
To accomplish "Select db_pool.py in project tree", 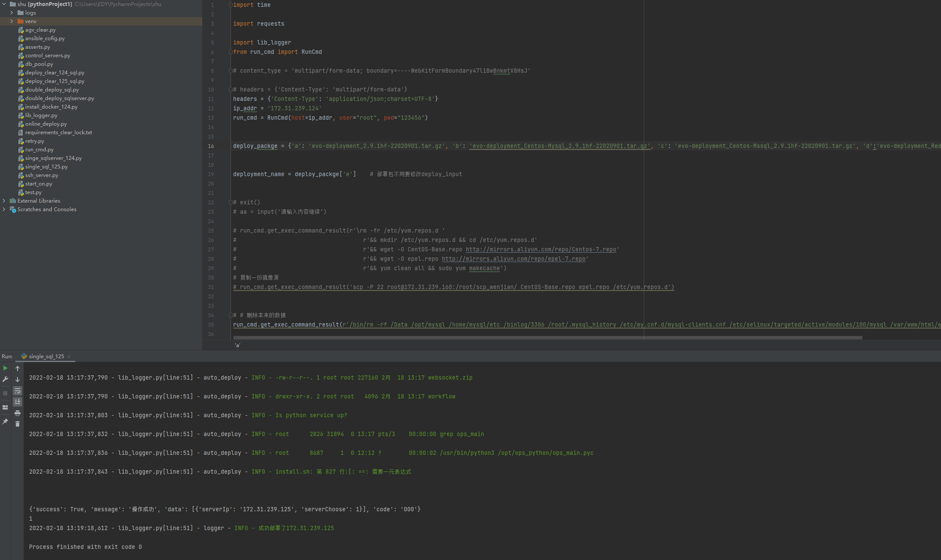I will (x=39, y=64).
